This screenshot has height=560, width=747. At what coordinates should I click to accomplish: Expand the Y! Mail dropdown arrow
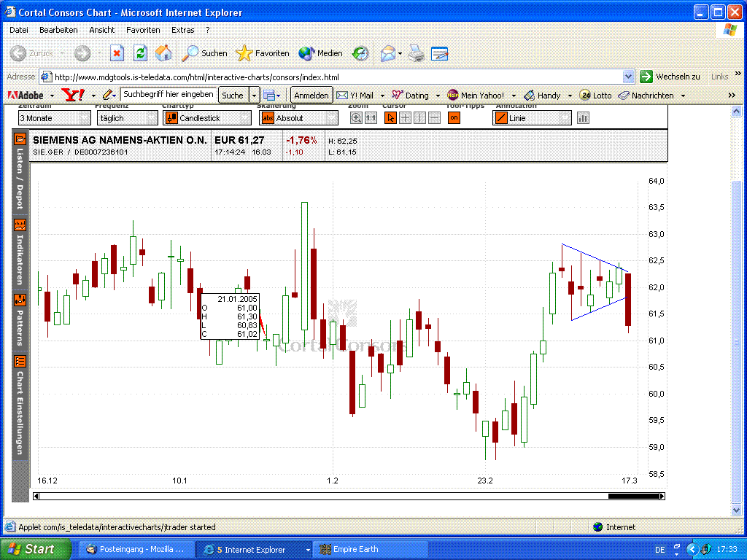tap(382, 96)
